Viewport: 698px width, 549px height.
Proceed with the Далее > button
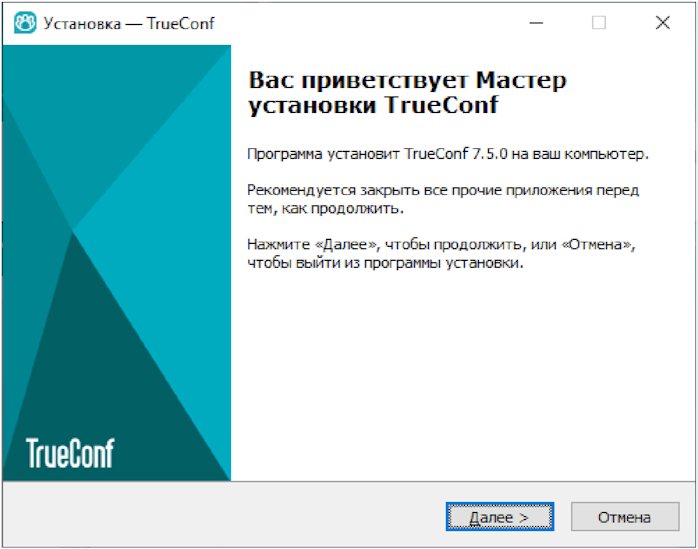499,516
